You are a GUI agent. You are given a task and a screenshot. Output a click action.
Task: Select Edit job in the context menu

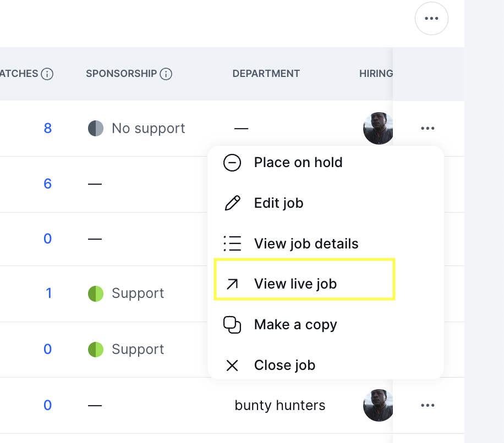point(325,203)
